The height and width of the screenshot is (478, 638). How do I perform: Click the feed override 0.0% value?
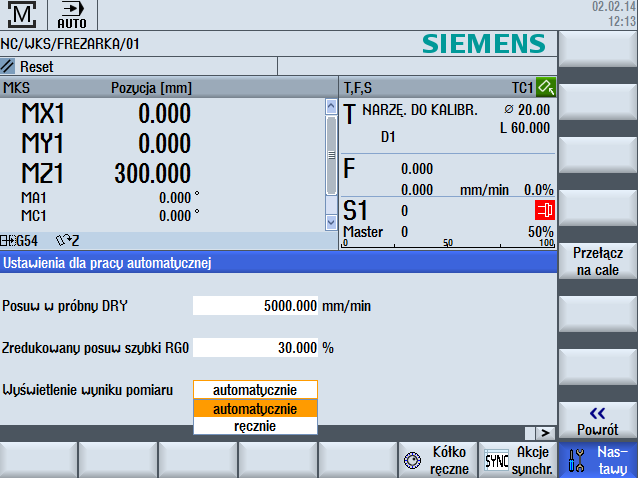click(538, 190)
